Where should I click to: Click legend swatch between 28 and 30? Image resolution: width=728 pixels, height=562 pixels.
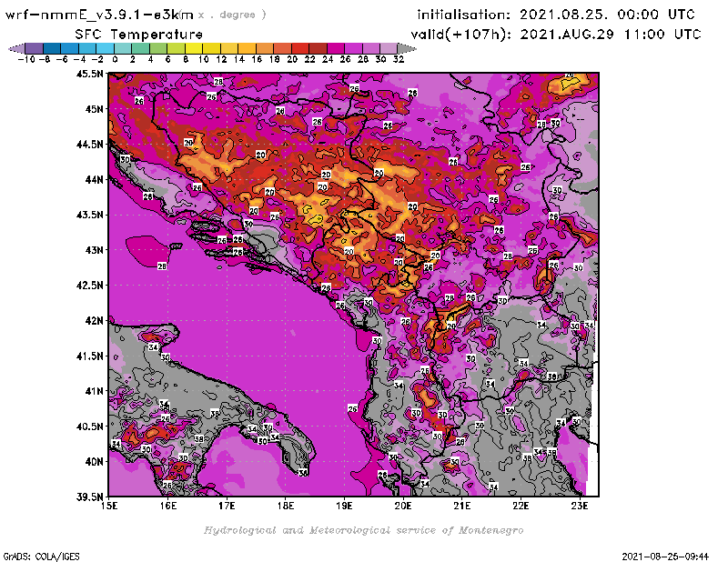[371, 48]
